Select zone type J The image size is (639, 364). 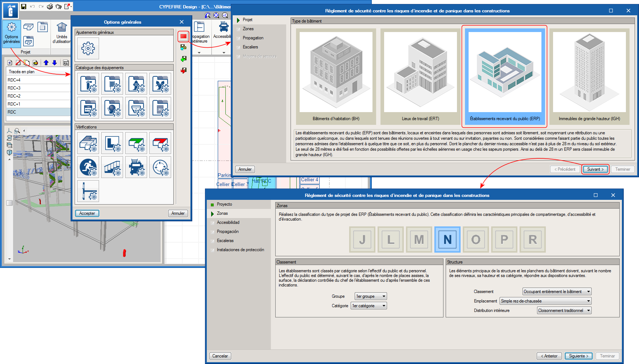click(362, 240)
